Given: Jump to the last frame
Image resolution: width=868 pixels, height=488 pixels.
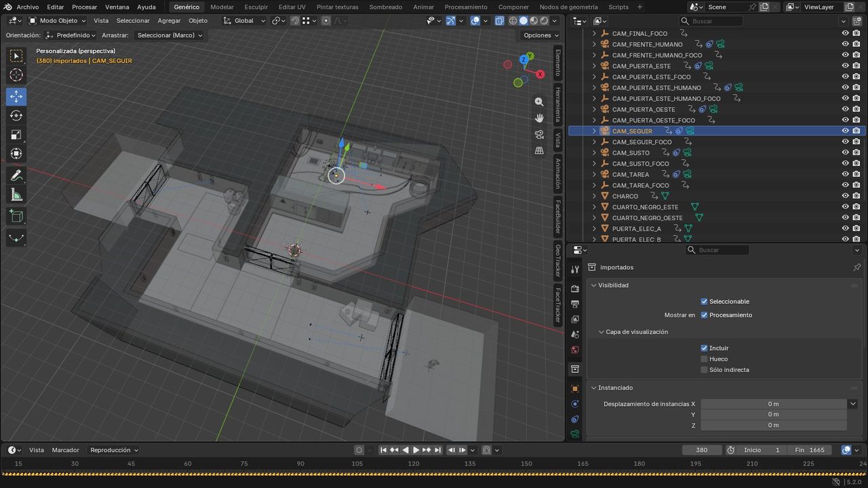Looking at the screenshot, I should point(437,450).
